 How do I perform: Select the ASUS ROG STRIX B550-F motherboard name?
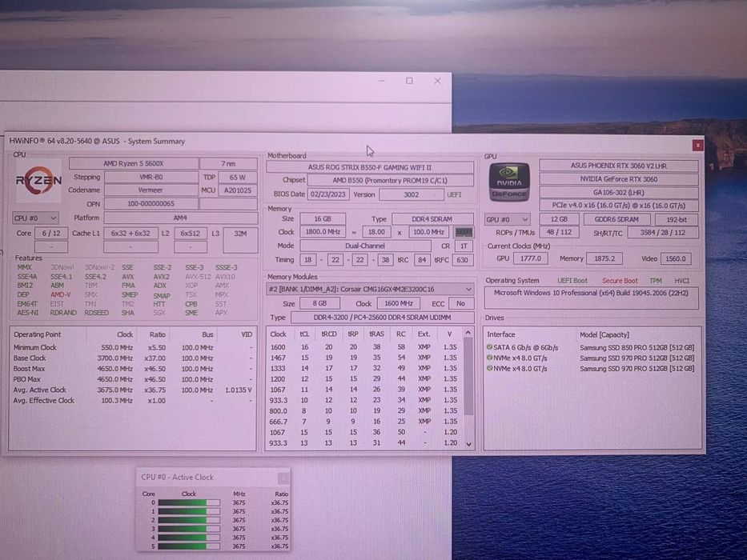point(370,168)
